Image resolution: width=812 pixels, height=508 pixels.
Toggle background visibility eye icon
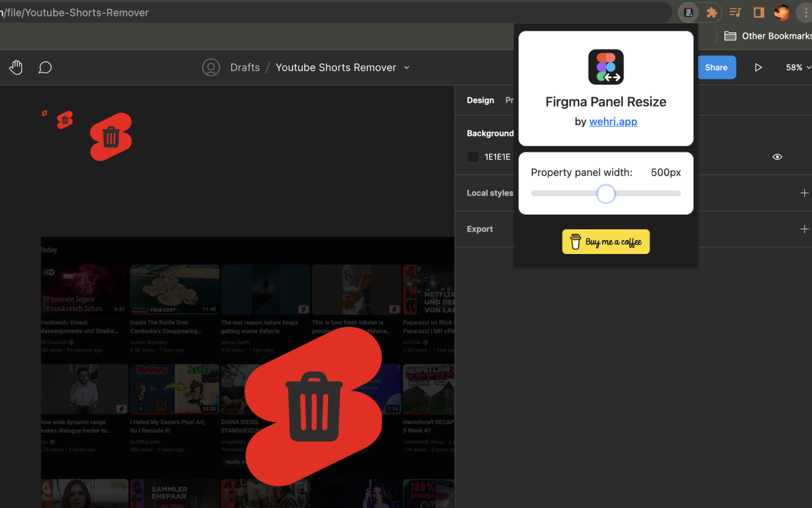pyautogui.click(x=777, y=157)
